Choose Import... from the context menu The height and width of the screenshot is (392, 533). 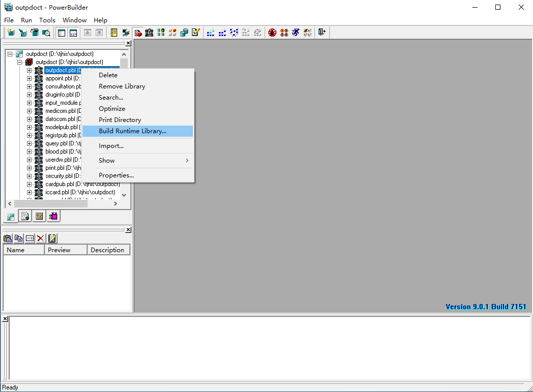point(137,146)
